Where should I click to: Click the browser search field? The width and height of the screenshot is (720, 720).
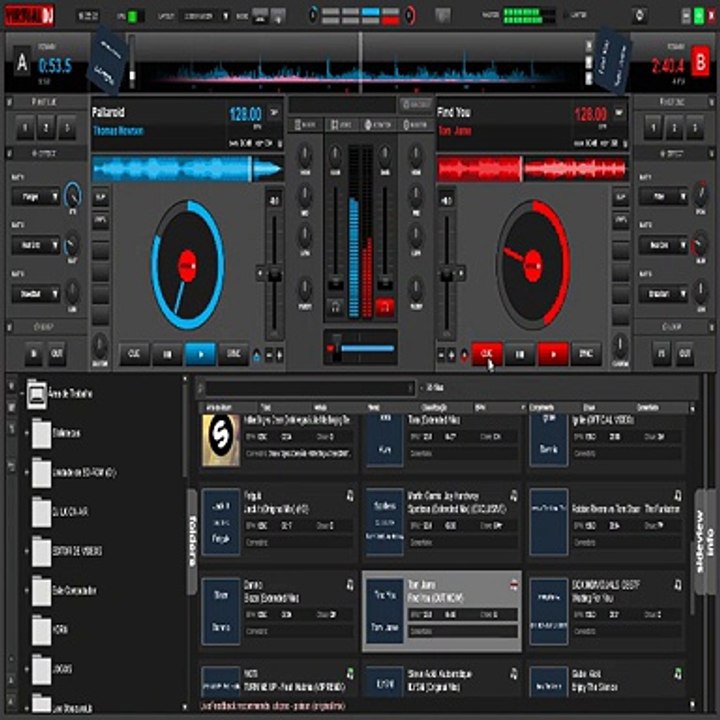(x=310, y=388)
